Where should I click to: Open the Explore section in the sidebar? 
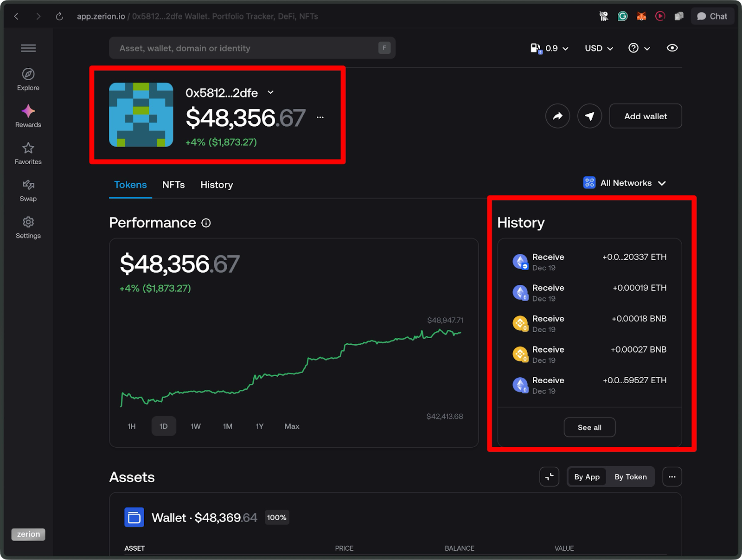pos(28,79)
